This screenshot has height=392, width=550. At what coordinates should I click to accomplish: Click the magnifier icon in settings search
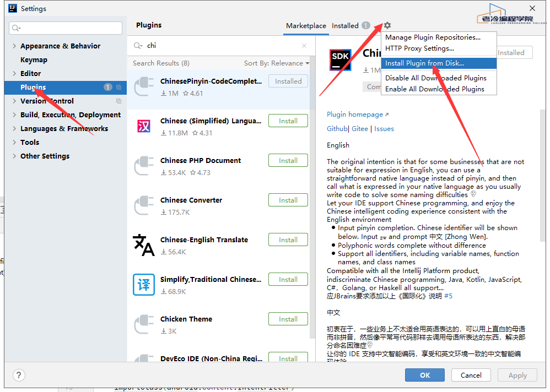pyautogui.click(x=16, y=28)
